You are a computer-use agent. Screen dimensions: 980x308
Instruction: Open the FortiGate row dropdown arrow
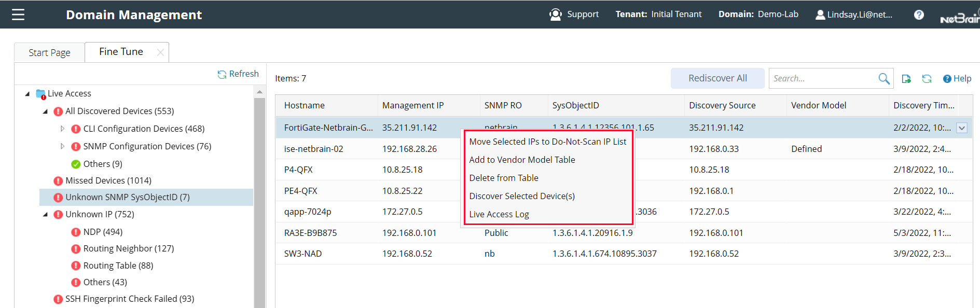[962, 128]
